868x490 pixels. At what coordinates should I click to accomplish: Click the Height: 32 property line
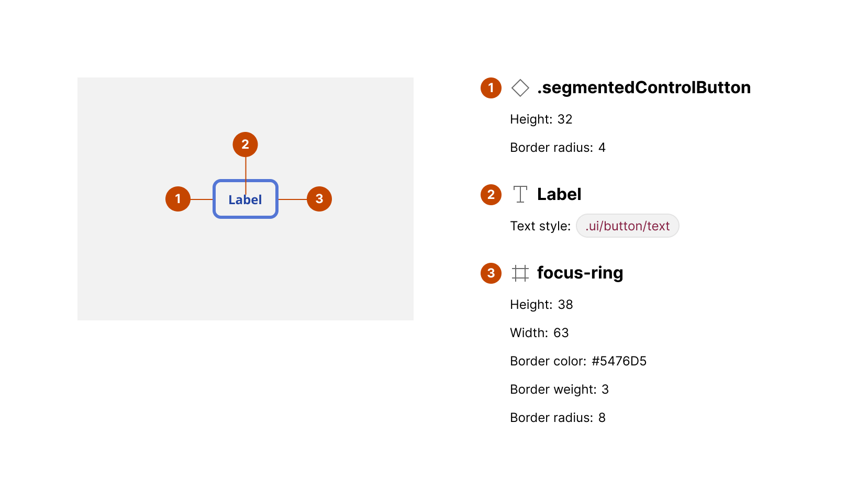click(541, 119)
